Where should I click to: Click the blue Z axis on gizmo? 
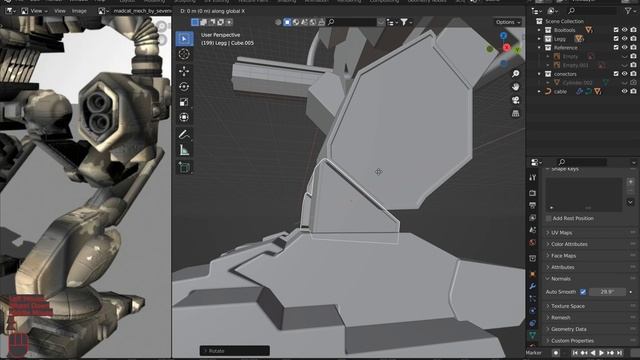(503, 36)
